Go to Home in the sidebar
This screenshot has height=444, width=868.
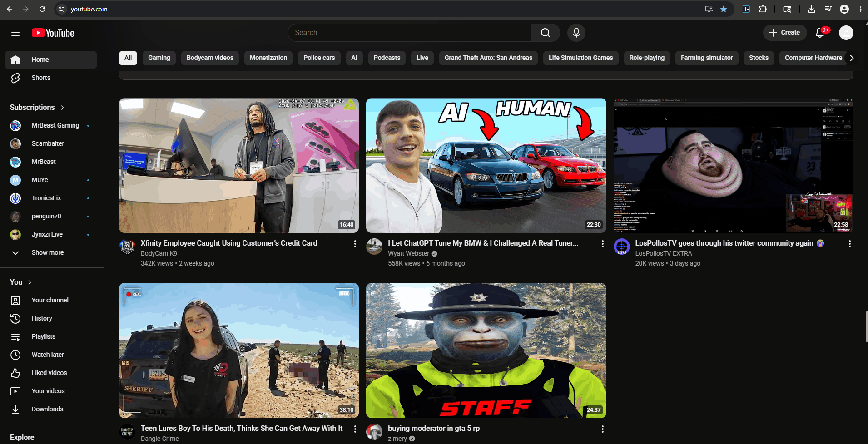click(51, 59)
